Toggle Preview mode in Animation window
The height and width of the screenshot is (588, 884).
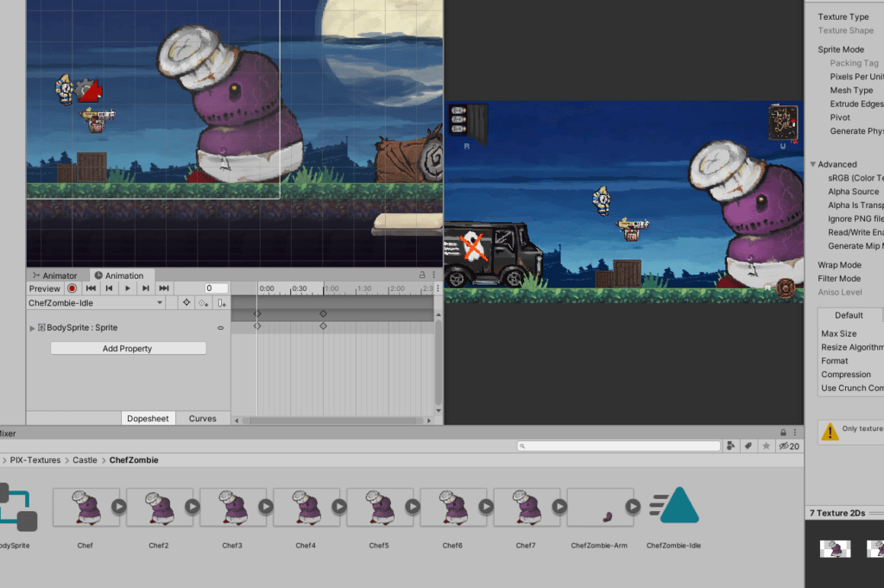click(45, 288)
